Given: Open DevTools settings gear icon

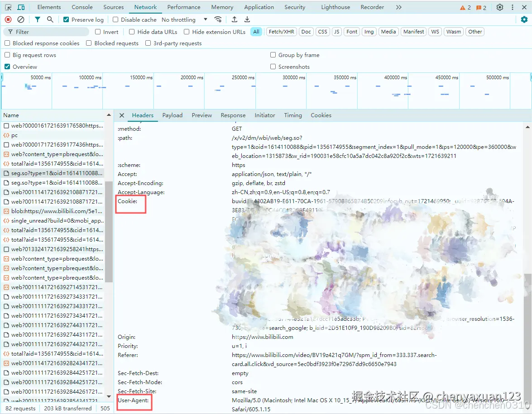Looking at the screenshot, I should [x=500, y=7].
